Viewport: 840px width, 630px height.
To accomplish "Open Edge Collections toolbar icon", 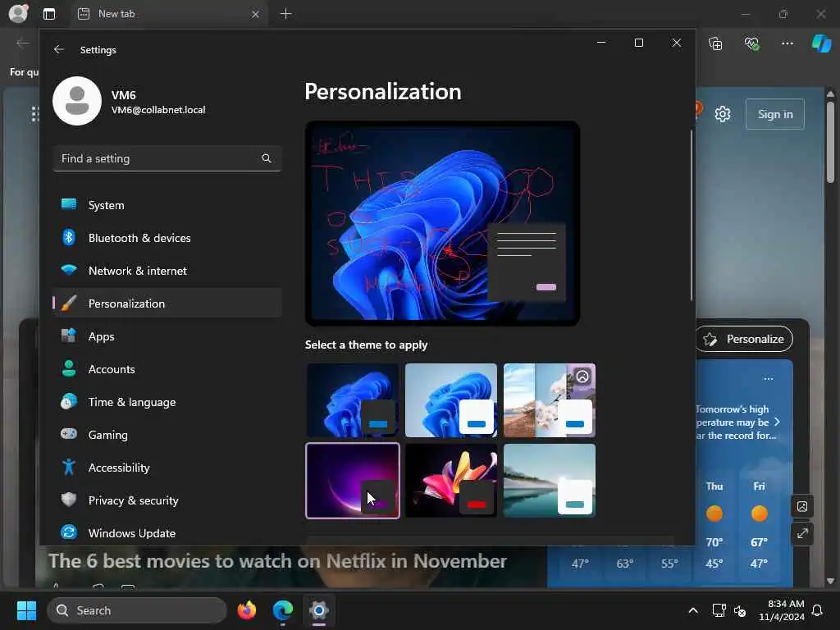I will [x=715, y=43].
